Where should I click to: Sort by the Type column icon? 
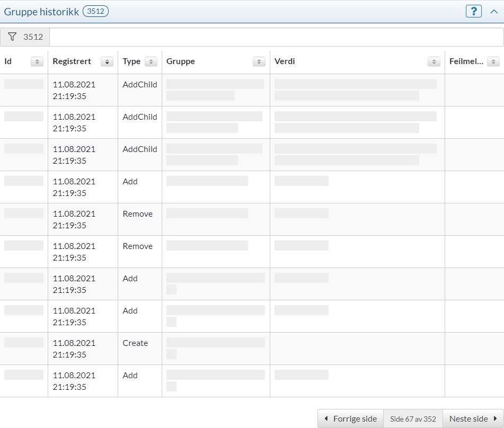point(151,62)
